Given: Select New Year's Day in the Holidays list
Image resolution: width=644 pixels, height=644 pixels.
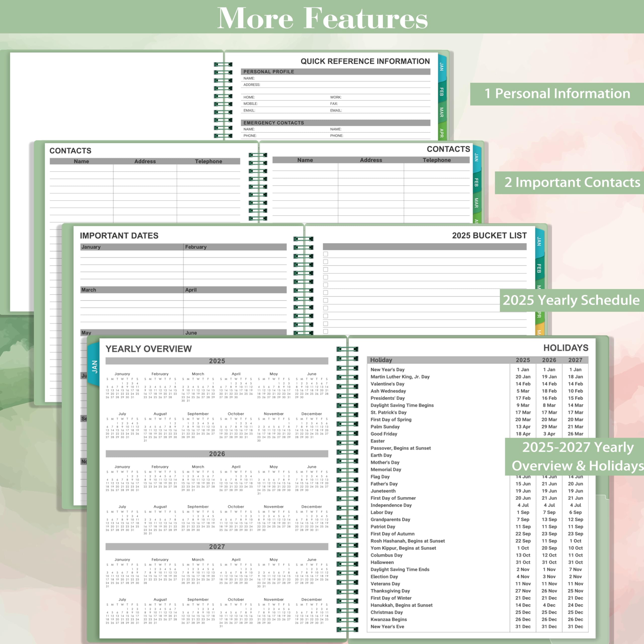Looking at the screenshot, I should 388,369.
